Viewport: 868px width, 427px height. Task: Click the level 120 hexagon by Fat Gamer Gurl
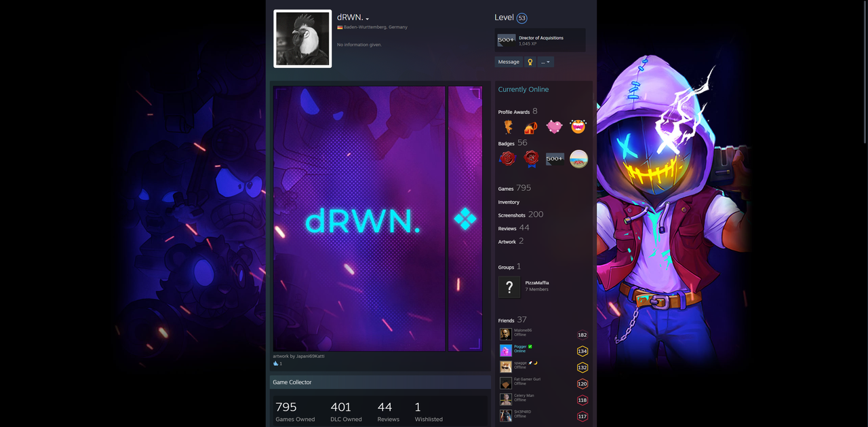tap(582, 384)
